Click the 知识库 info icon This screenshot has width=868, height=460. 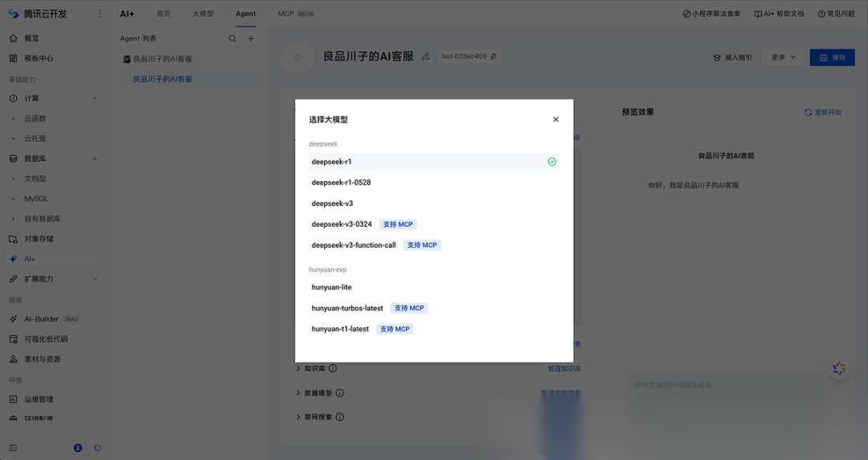tap(333, 368)
